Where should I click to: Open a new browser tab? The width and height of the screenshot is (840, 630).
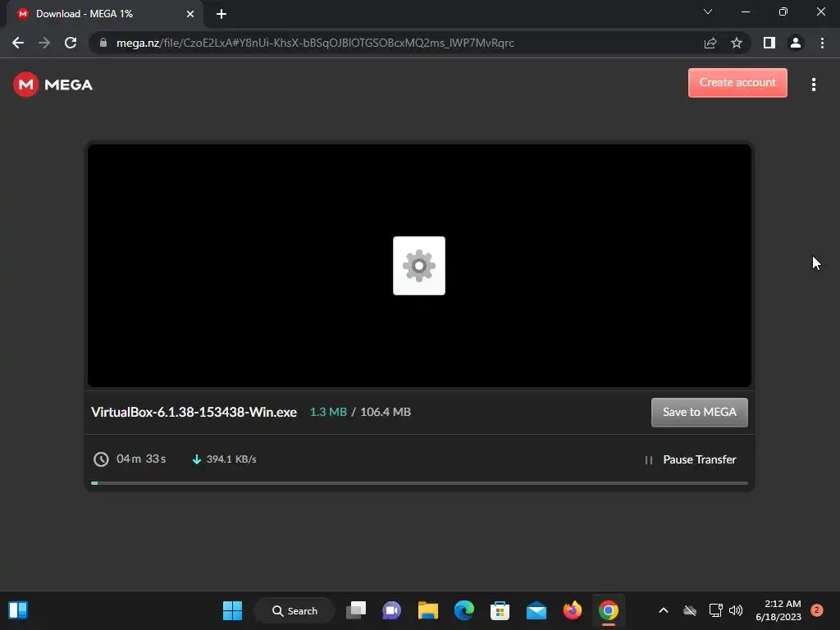point(221,14)
